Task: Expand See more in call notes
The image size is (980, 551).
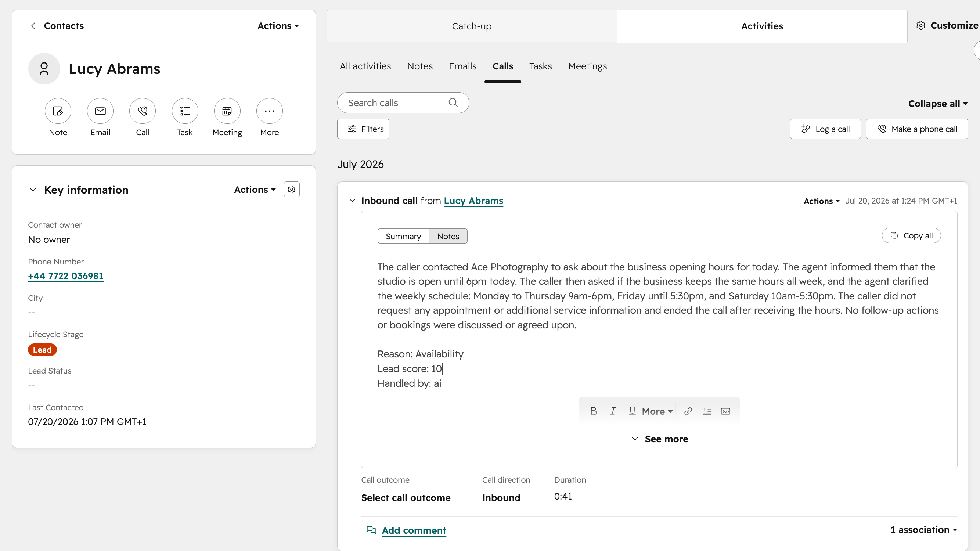Action: [659, 439]
